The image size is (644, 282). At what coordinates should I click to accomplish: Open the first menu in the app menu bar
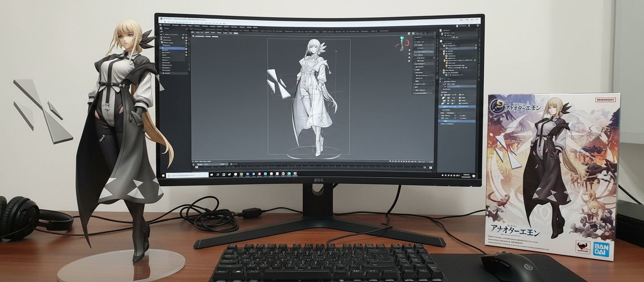coord(166,25)
